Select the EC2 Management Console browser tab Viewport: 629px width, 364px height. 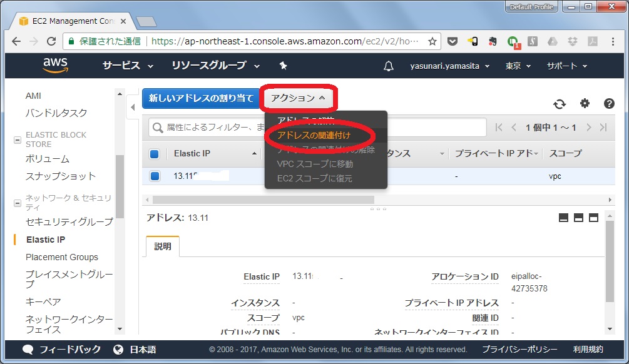point(74,21)
